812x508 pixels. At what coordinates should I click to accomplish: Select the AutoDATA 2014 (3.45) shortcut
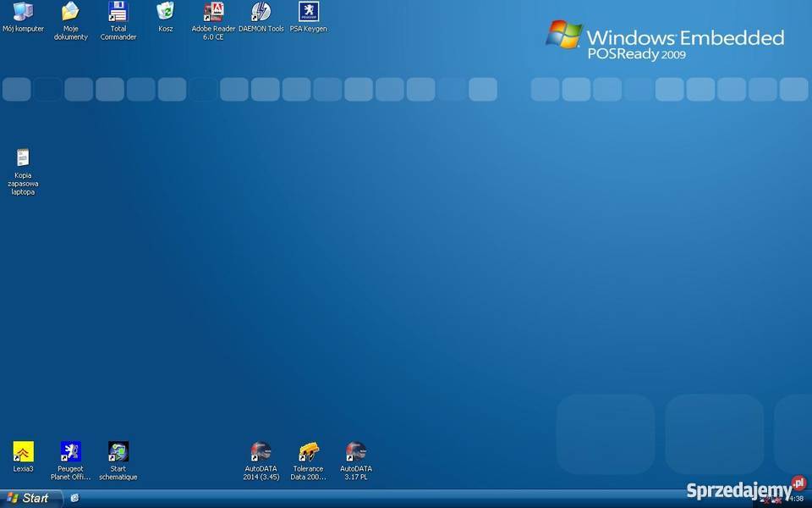(x=261, y=451)
